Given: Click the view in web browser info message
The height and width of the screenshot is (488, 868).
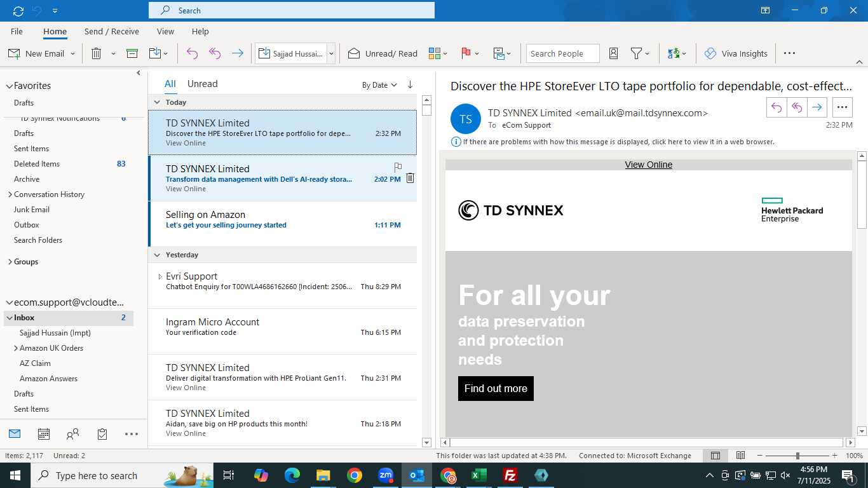Looking at the screenshot, I should pyautogui.click(x=618, y=142).
